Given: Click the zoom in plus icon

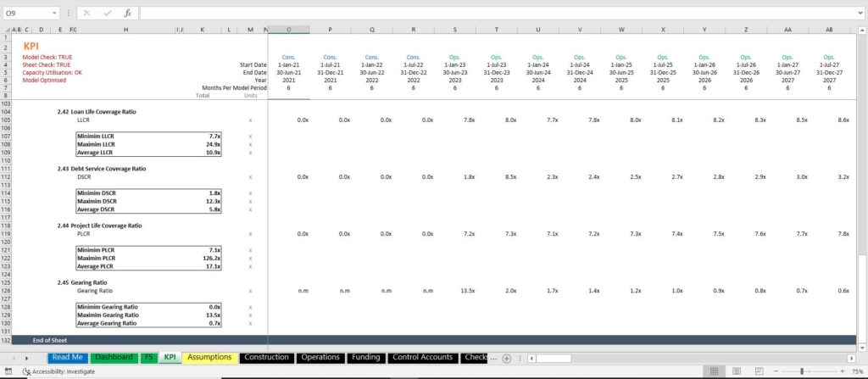Looking at the screenshot, I should [842, 371].
